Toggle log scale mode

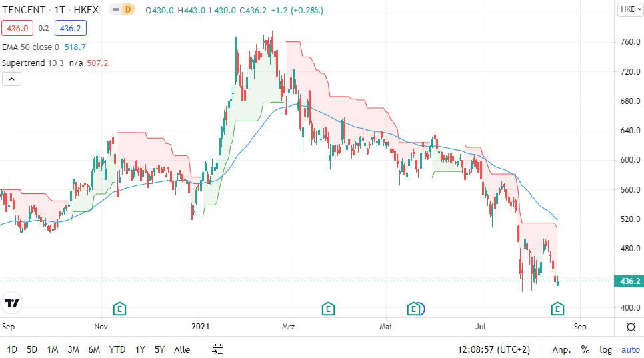tap(606, 350)
